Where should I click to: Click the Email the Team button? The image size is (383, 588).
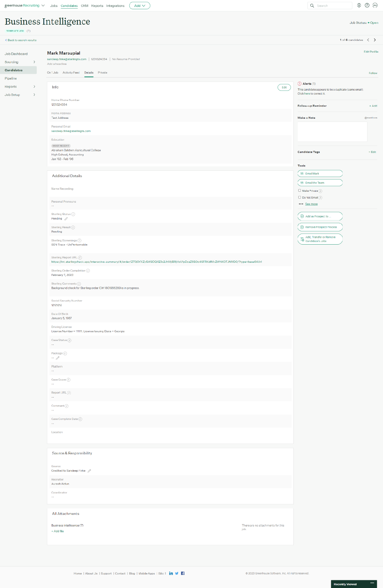pos(320,183)
